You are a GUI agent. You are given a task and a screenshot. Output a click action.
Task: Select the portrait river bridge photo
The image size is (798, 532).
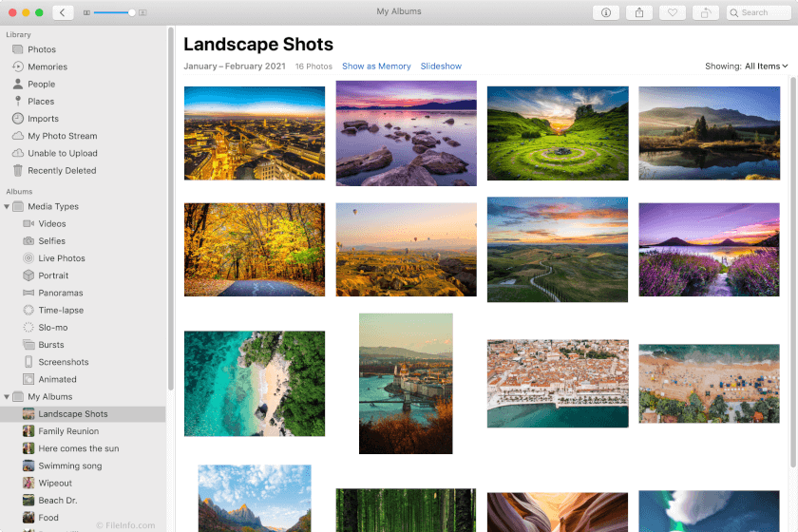pos(406,384)
